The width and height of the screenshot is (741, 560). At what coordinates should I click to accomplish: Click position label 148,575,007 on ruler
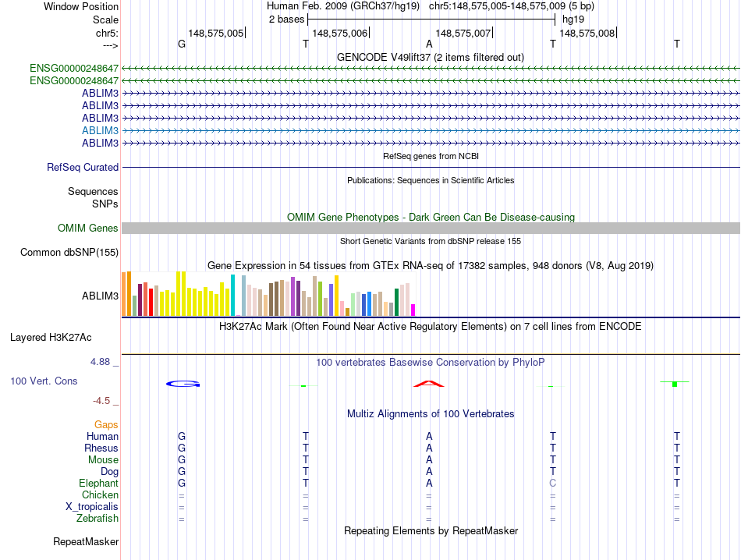[463, 33]
